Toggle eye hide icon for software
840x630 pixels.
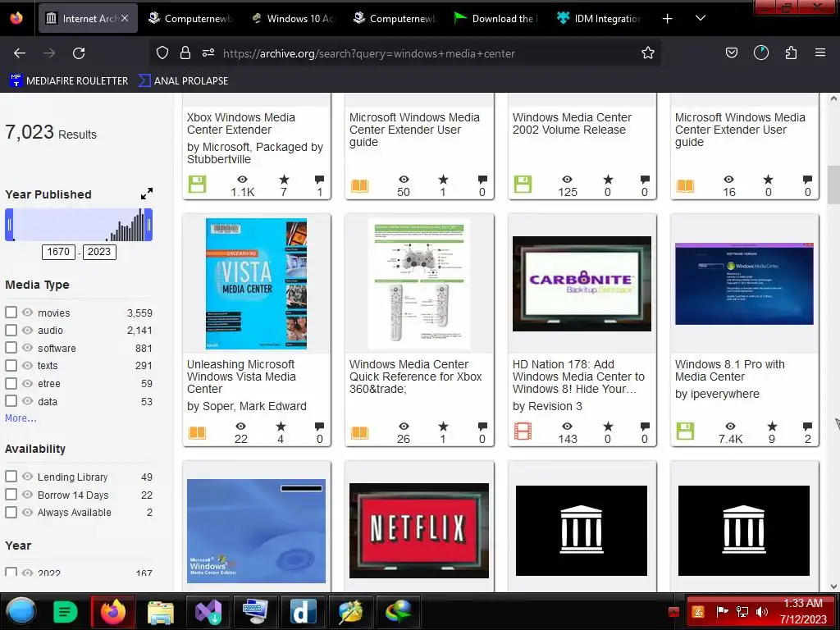[27, 348]
